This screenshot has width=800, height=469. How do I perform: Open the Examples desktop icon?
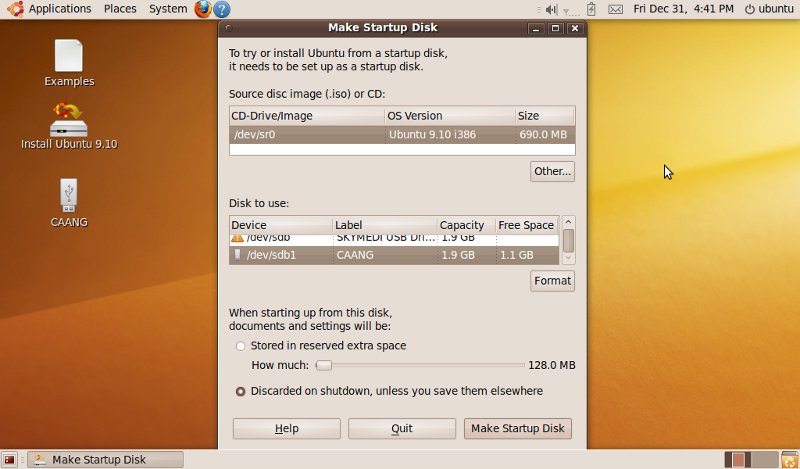click(69, 63)
